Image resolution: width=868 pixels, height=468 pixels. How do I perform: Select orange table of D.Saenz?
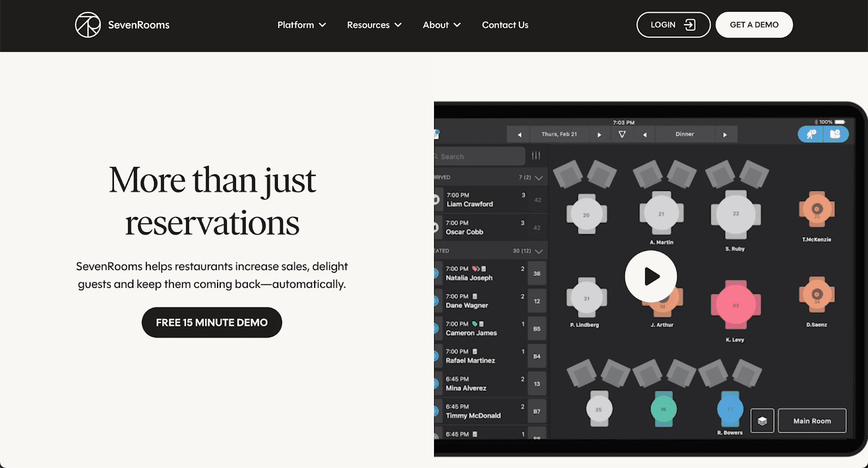[816, 295]
